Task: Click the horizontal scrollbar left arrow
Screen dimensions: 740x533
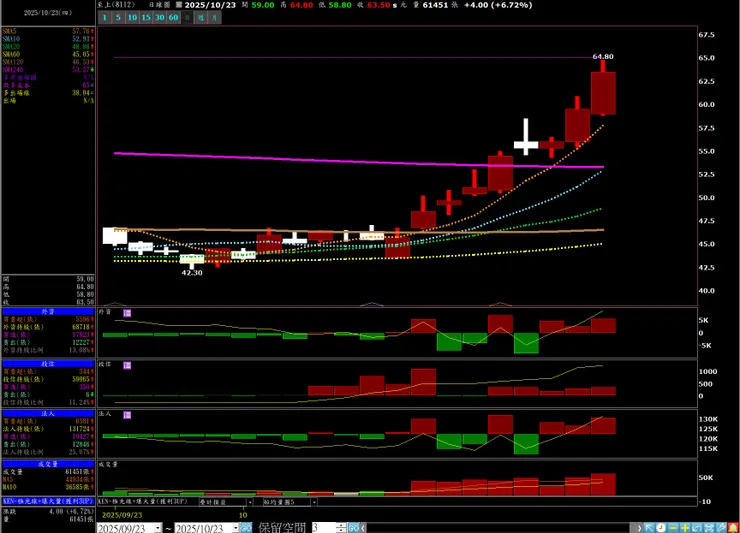Action: coord(363,528)
